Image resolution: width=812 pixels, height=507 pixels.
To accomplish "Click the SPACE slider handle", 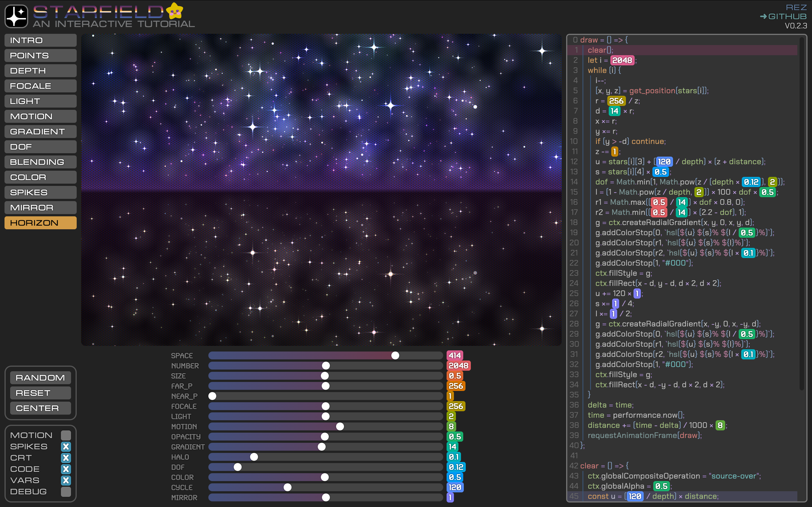I will click(x=396, y=355).
